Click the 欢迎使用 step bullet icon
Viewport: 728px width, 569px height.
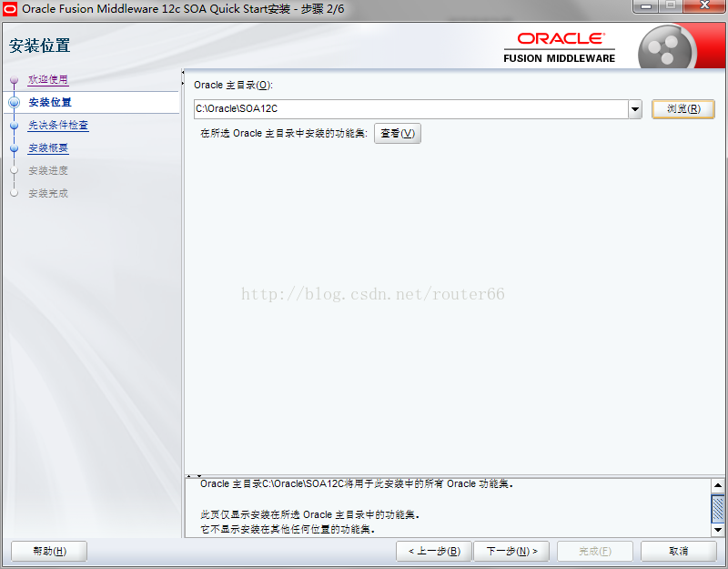(x=14, y=80)
